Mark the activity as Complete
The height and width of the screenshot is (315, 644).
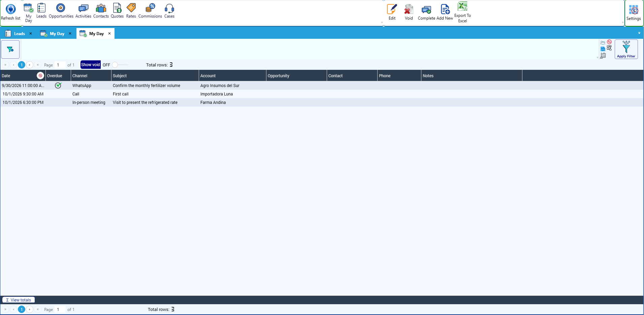point(426,12)
